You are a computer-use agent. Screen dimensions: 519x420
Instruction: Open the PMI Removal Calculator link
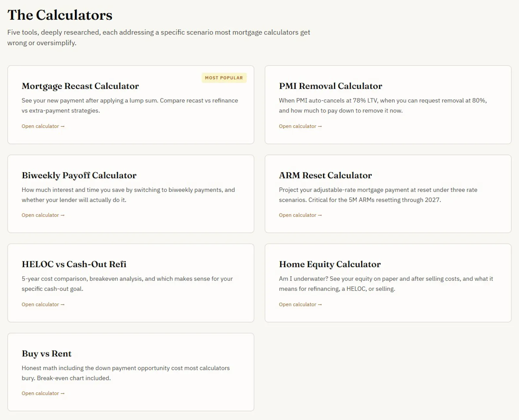(x=300, y=126)
